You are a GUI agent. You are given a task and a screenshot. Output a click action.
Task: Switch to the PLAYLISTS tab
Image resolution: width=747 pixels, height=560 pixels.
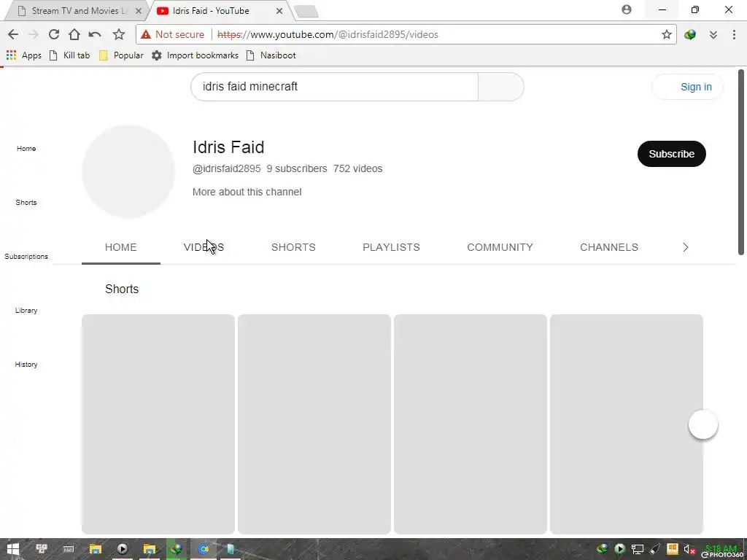(x=391, y=247)
